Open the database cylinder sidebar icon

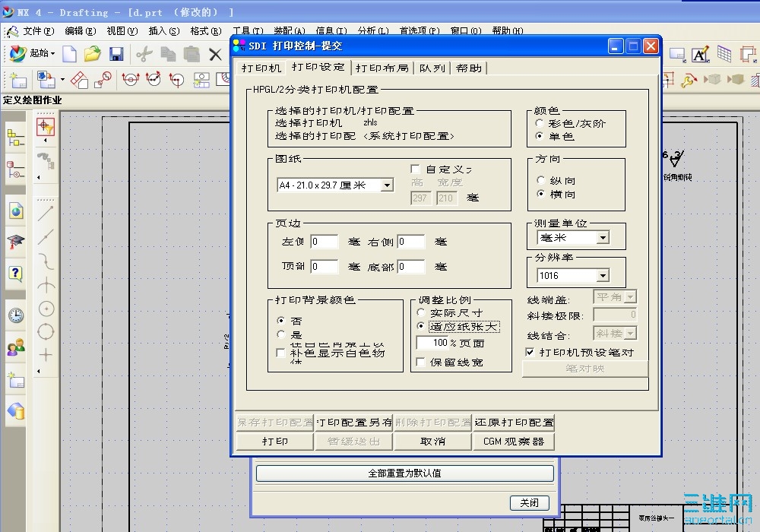tap(15, 411)
